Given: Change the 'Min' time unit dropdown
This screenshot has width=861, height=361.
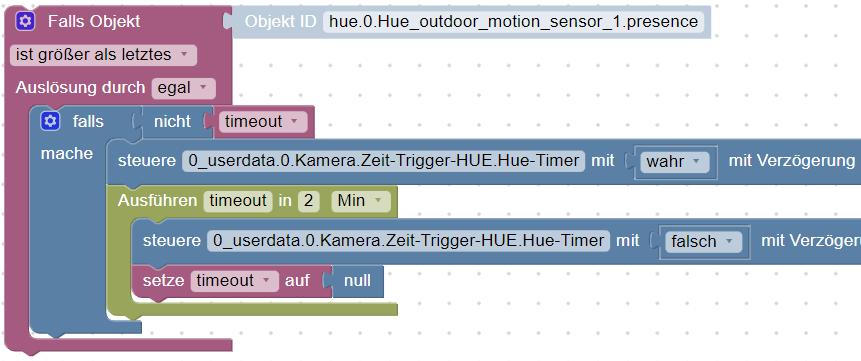Looking at the screenshot, I should click(x=360, y=201).
